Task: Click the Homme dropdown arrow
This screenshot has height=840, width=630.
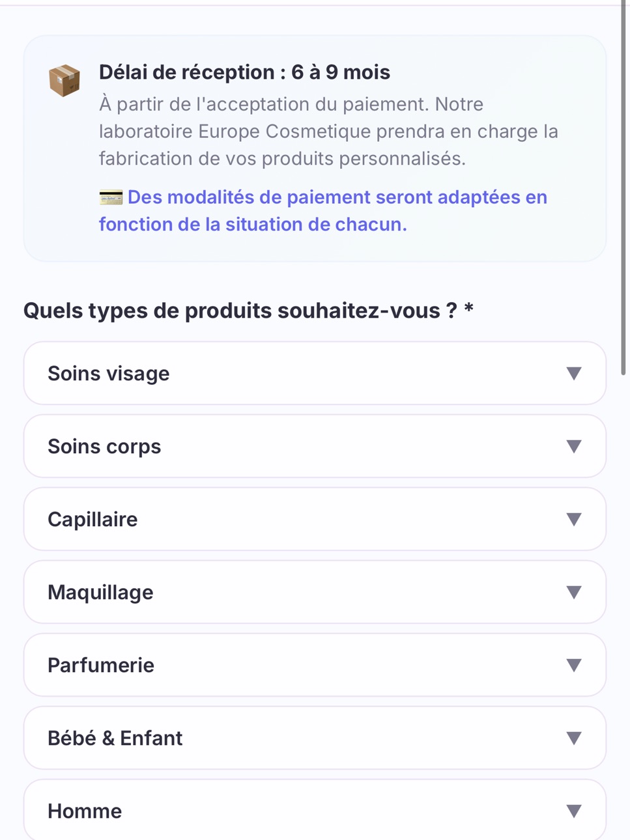Action: [x=573, y=811]
